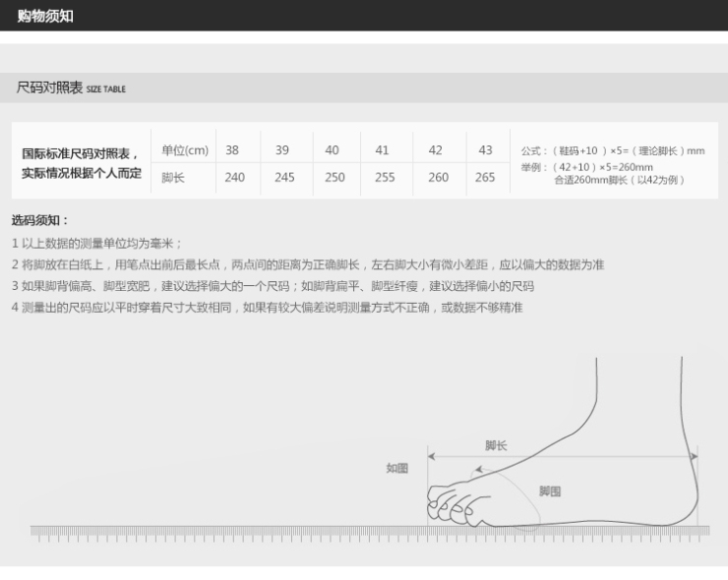Viewport: 728px width, 580px height.
Task: Click note 3 about 脚背偏高 advice
Action: click(x=273, y=286)
